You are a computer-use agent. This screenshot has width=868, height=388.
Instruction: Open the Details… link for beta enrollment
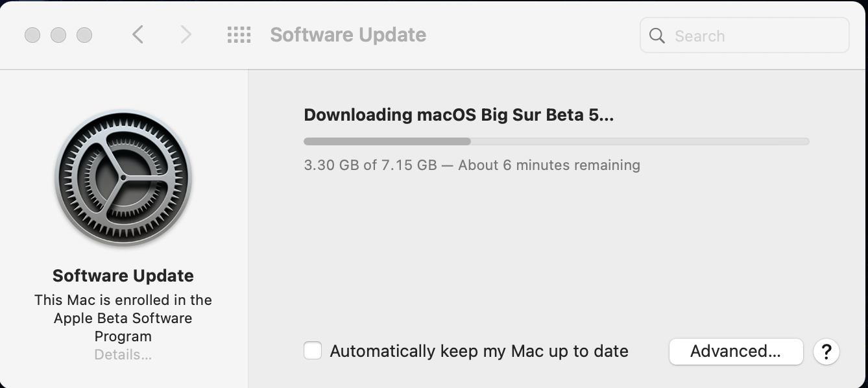click(123, 355)
